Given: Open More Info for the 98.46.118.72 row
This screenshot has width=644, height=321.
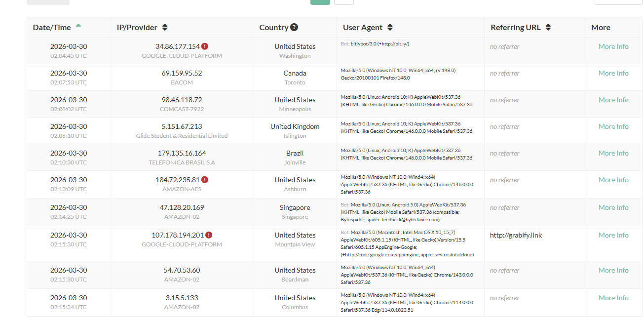Looking at the screenshot, I should [x=613, y=100].
